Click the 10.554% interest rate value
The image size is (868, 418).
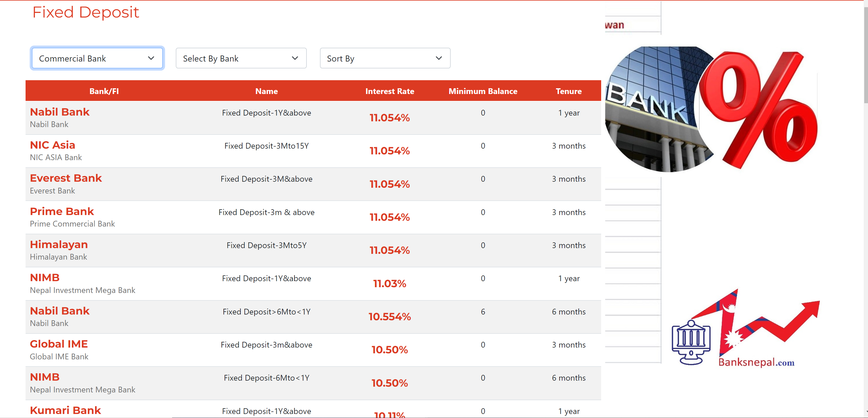tap(389, 317)
